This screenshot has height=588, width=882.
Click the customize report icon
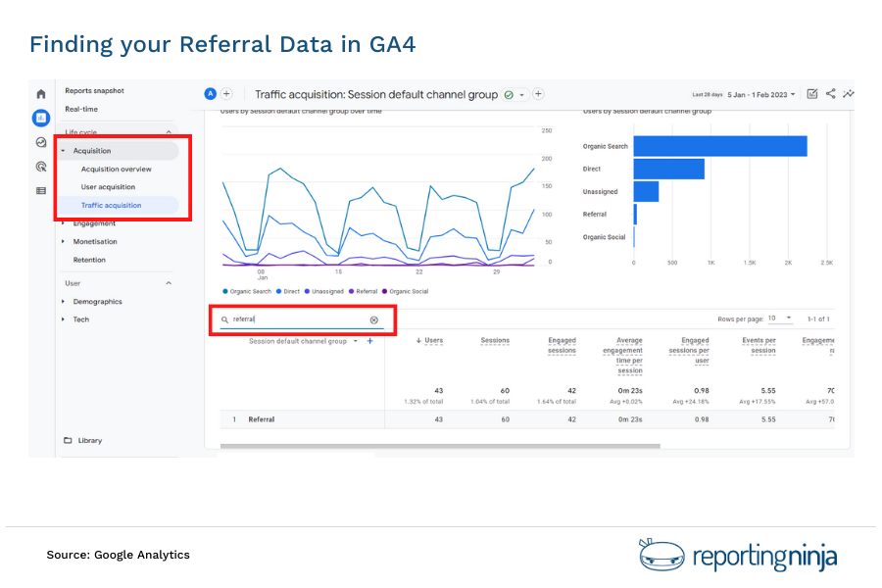tap(812, 94)
